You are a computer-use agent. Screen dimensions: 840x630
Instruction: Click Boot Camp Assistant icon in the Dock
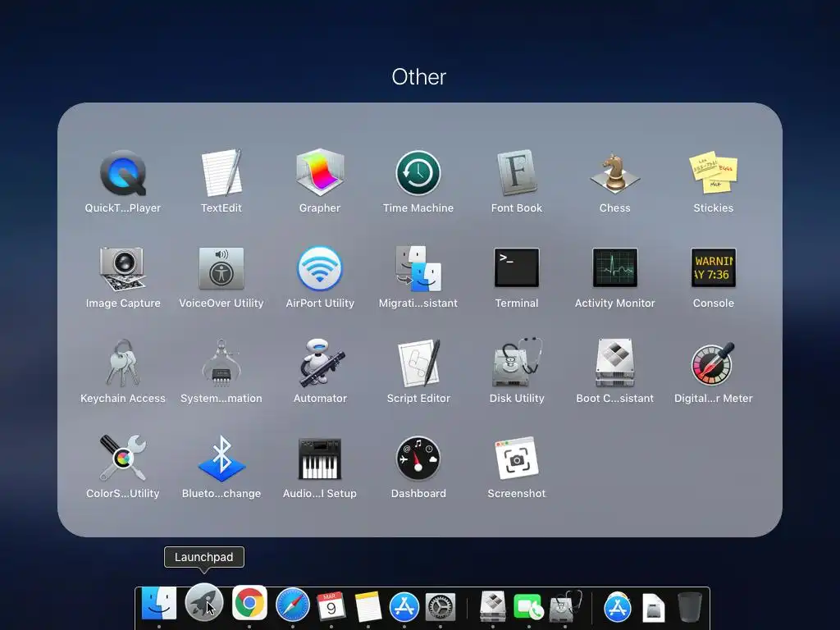click(493, 606)
